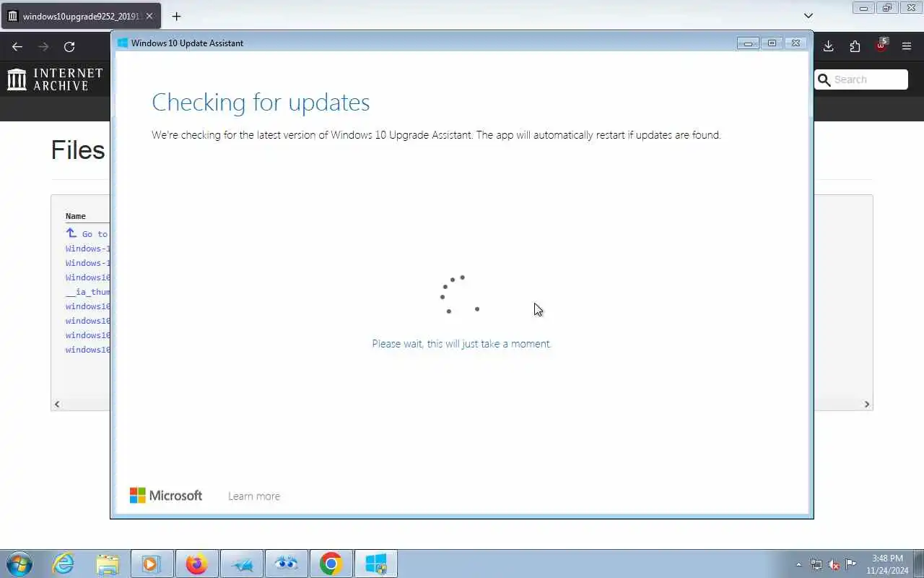Viewport: 924px width, 578px height.
Task: Maximize the Update Assistant window
Action: pyautogui.click(x=772, y=43)
